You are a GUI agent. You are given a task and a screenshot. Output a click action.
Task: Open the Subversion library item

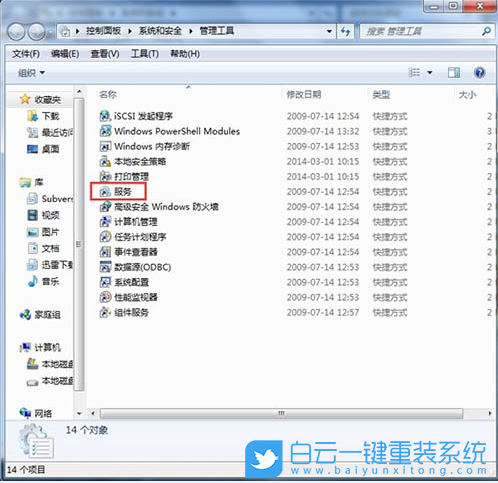tap(50, 199)
